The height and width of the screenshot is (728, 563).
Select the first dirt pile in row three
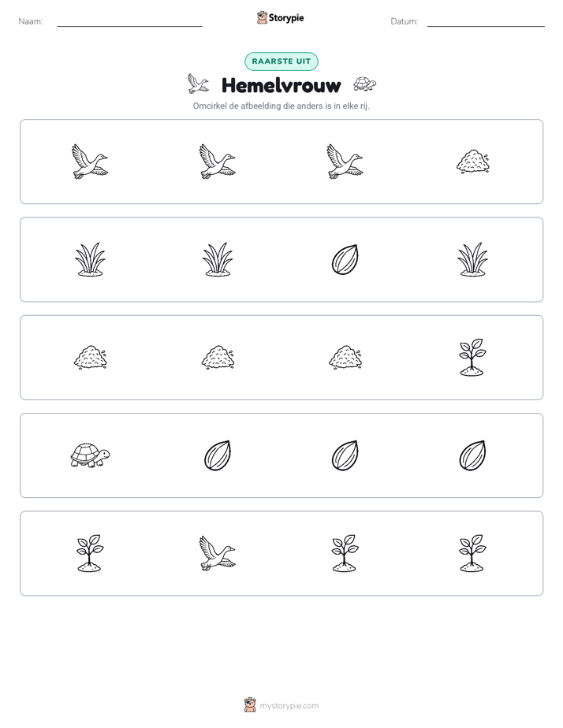(90, 357)
